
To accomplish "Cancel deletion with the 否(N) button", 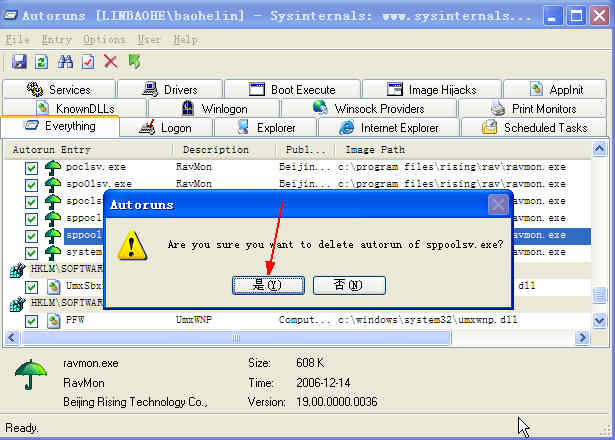I will point(349,285).
